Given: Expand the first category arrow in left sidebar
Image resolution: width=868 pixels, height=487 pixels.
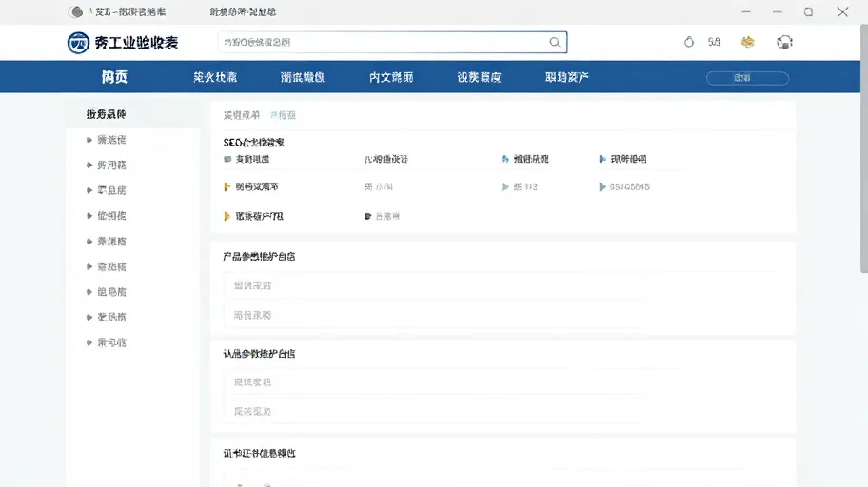Looking at the screenshot, I should pyautogui.click(x=89, y=140).
